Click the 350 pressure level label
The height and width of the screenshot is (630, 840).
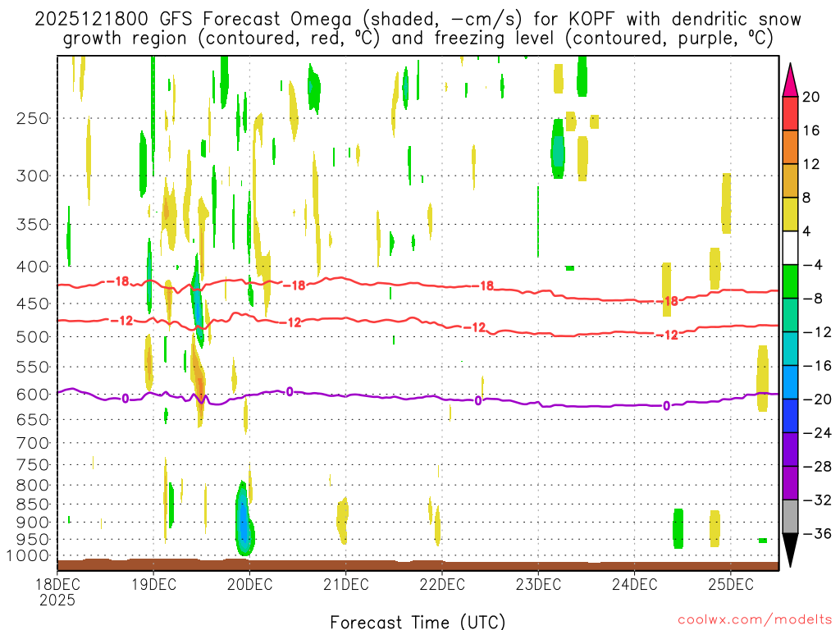tap(33, 225)
